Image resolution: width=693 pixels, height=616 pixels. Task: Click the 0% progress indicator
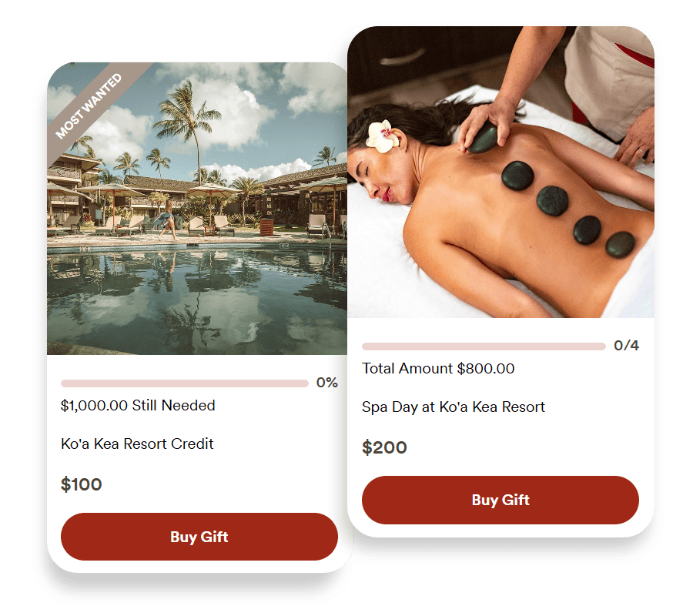tap(327, 383)
